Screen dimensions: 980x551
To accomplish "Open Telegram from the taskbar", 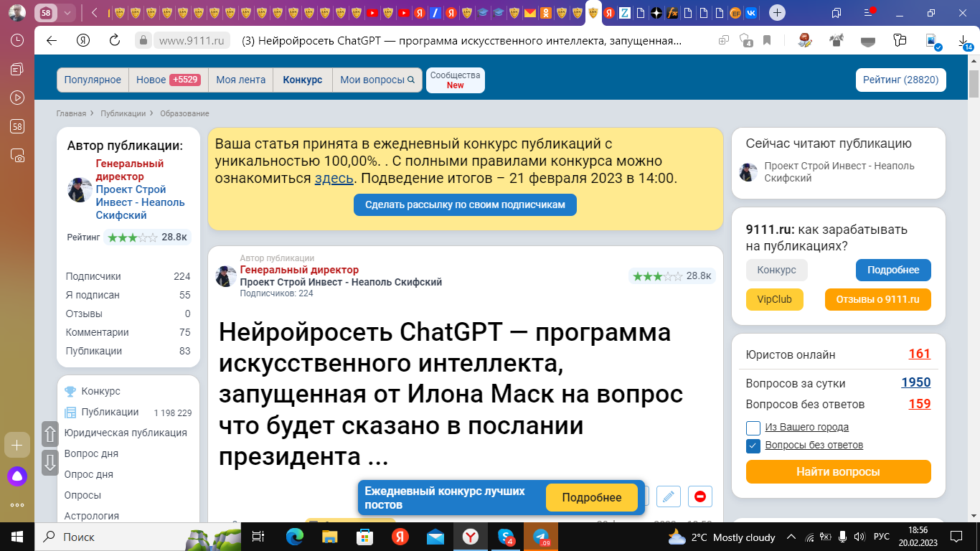I will coord(541,537).
